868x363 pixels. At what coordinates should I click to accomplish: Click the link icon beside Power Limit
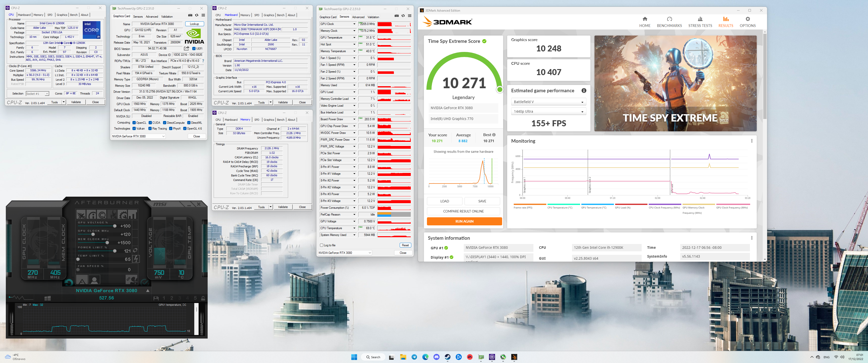point(135,251)
